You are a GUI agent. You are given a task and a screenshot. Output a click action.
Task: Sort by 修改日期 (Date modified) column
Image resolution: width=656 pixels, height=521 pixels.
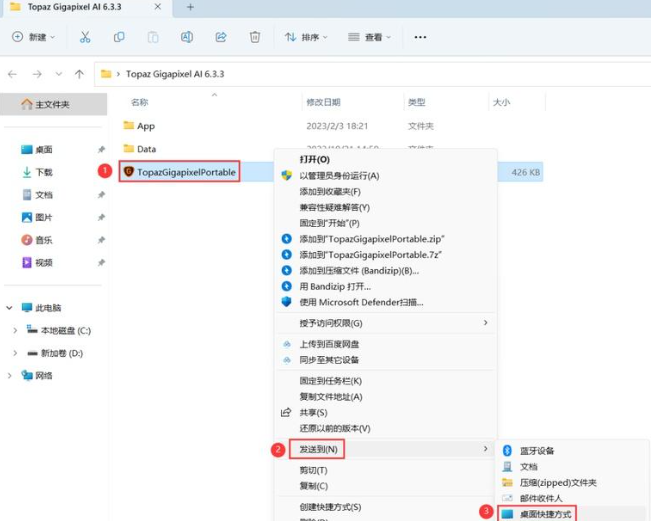323,102
